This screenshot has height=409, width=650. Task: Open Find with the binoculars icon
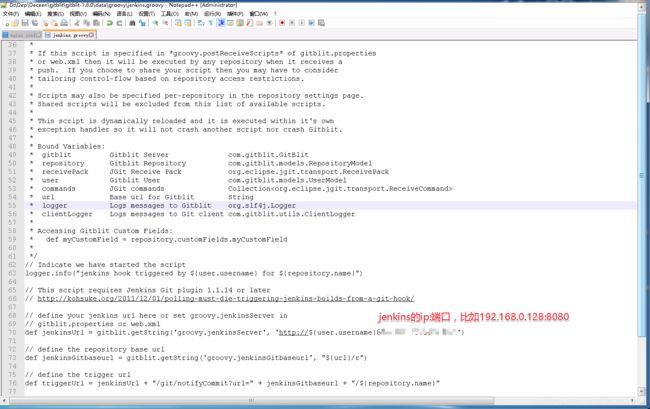coord(132,23)
